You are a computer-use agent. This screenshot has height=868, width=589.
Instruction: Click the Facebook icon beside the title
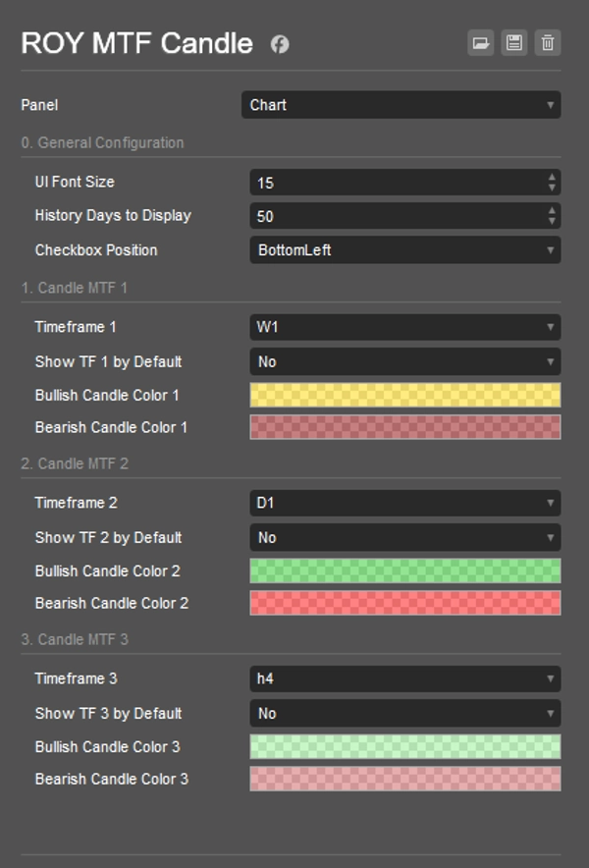[x=280, y=44]
